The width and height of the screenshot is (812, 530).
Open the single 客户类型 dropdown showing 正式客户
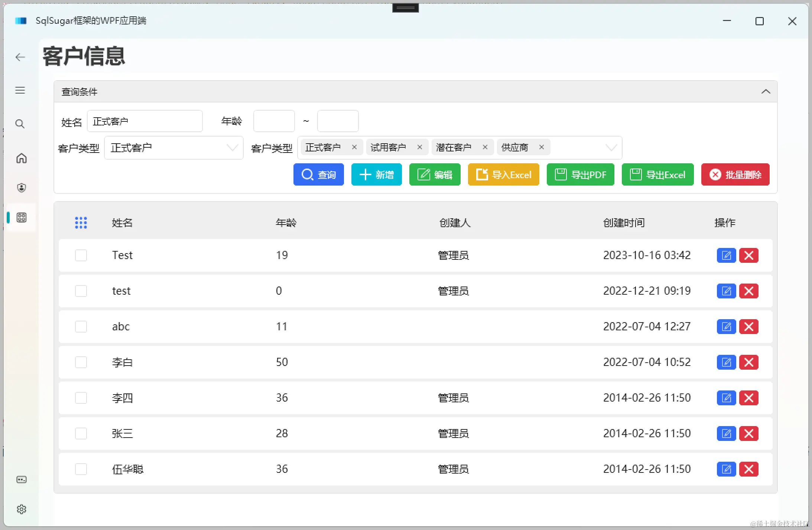(x=174, y=148)
